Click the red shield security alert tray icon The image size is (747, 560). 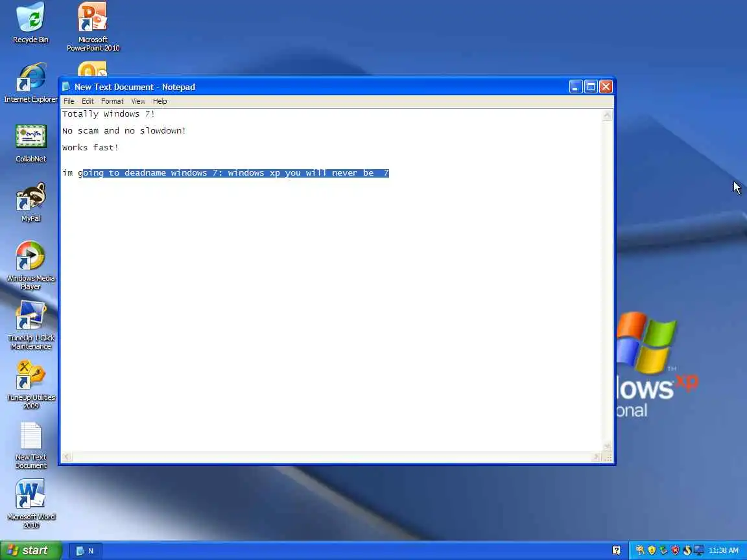(x=675, y=550)
